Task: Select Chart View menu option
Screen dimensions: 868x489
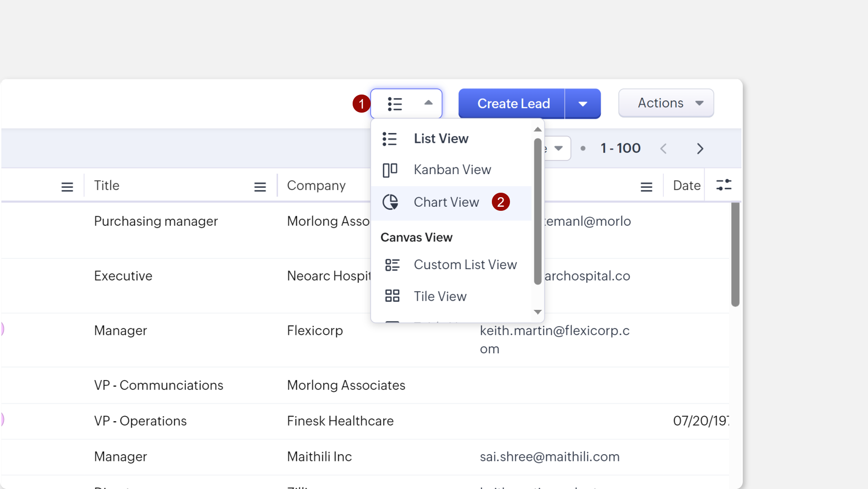Action: (x=446, y=202)
